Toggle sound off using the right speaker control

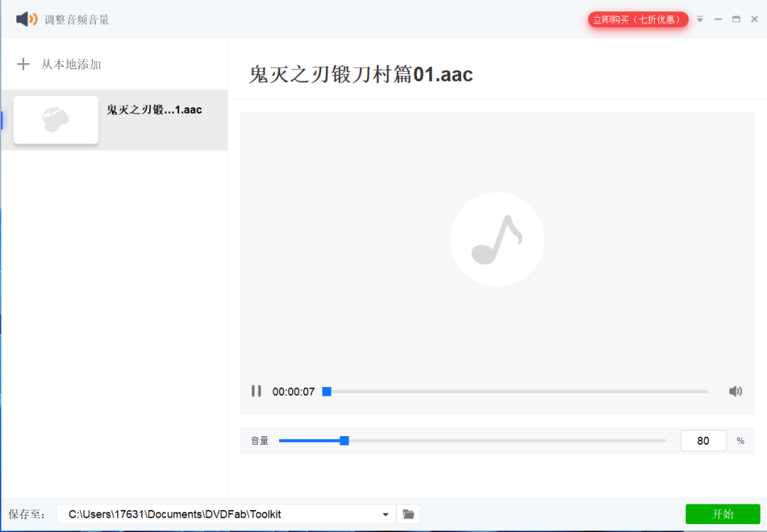point(736,391)
